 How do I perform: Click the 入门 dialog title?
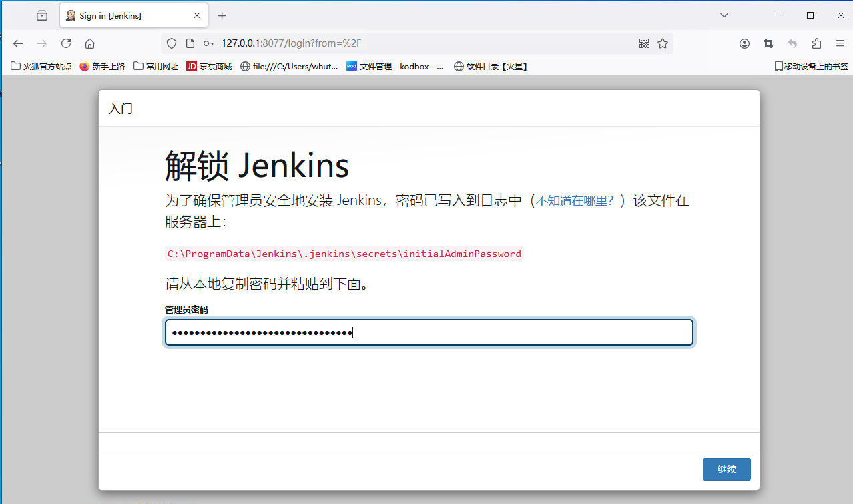pos(121,109)
